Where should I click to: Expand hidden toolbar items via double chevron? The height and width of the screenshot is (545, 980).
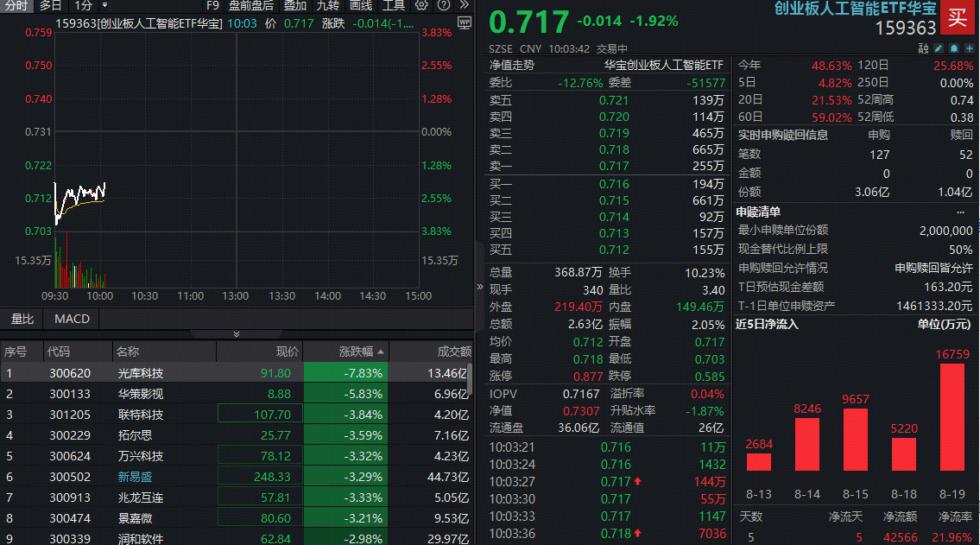tap(463, 7)
